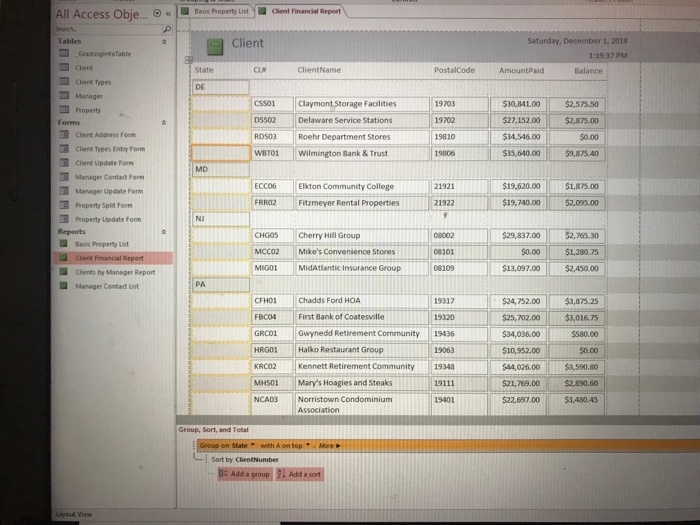Open 'with A on top' order dropdown
This screenshot has height=525, width=700.
coord(308,445)
